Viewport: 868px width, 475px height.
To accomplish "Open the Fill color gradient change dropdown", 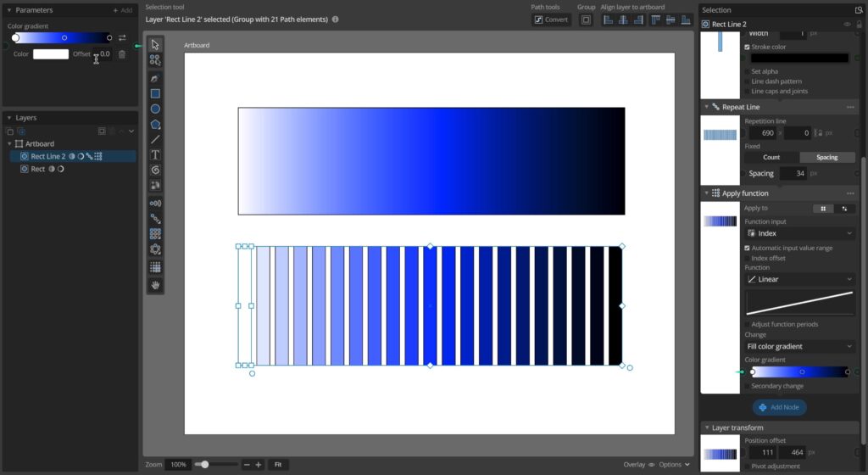I will [x=799, y=346].
